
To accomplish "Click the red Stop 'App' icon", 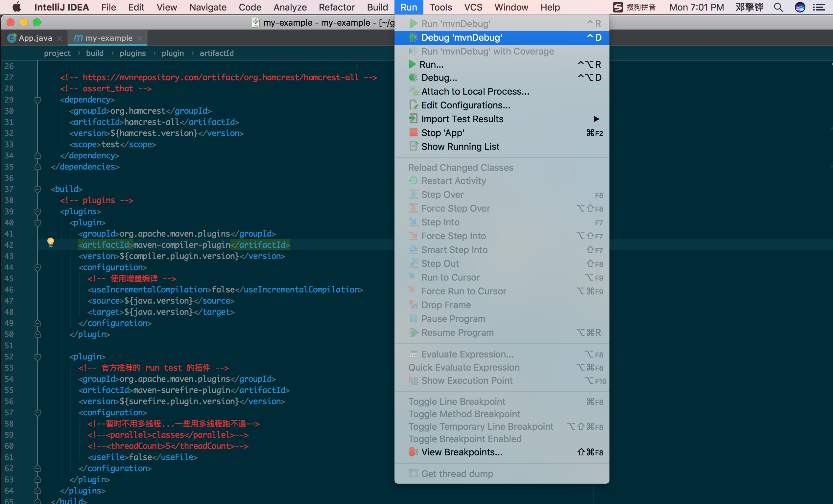I will [413, 133].
